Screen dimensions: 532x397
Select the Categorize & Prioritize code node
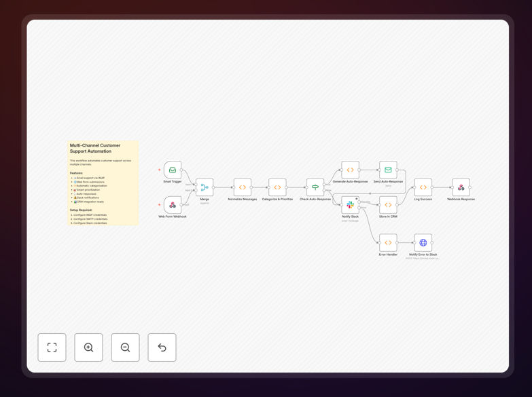[x=277, y=187]
